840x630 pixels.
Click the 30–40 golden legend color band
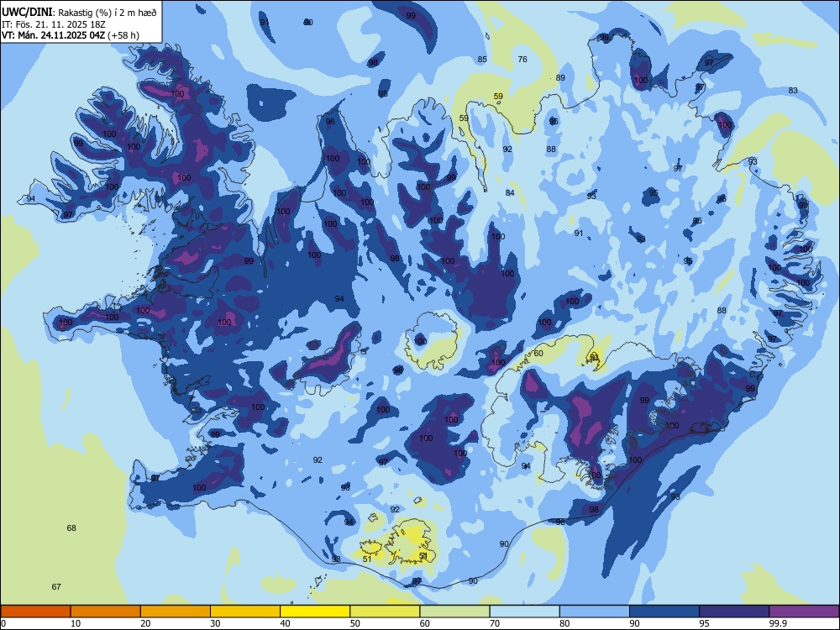click(245, 612)
